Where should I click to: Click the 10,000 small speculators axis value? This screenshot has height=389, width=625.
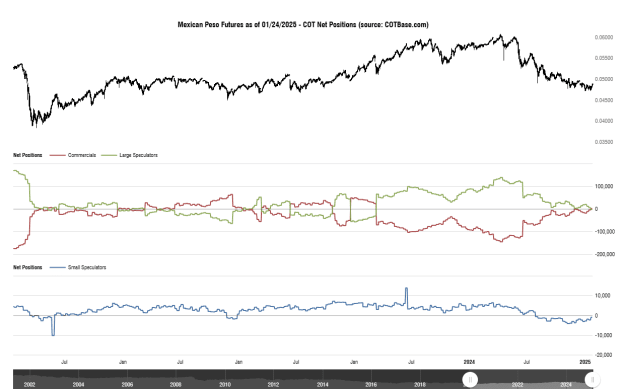603,295
